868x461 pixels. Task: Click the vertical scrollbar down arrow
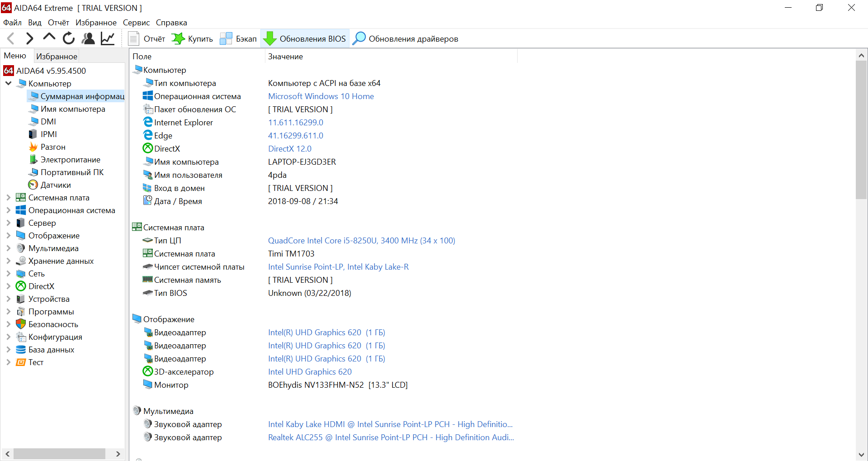[861, 455]
